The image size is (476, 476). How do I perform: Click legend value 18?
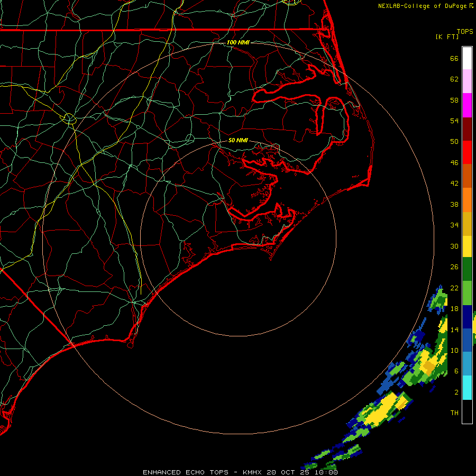[x=454, y=309]
